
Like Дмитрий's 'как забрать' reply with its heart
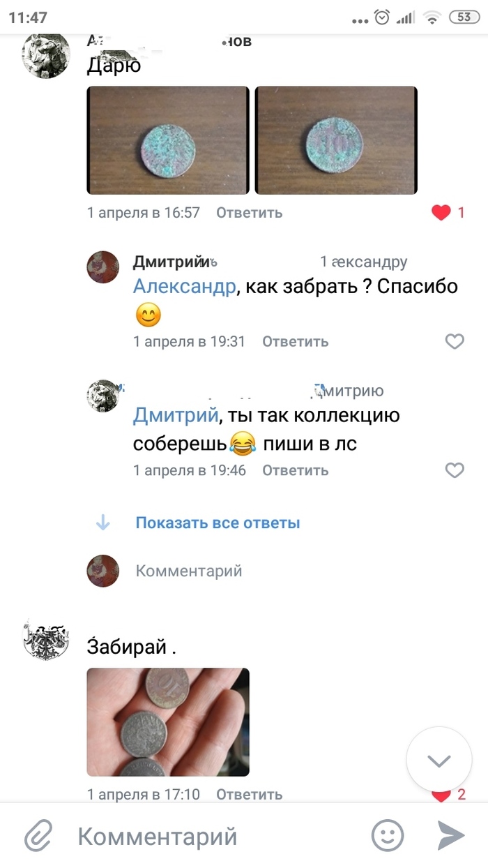click(455, 341)
